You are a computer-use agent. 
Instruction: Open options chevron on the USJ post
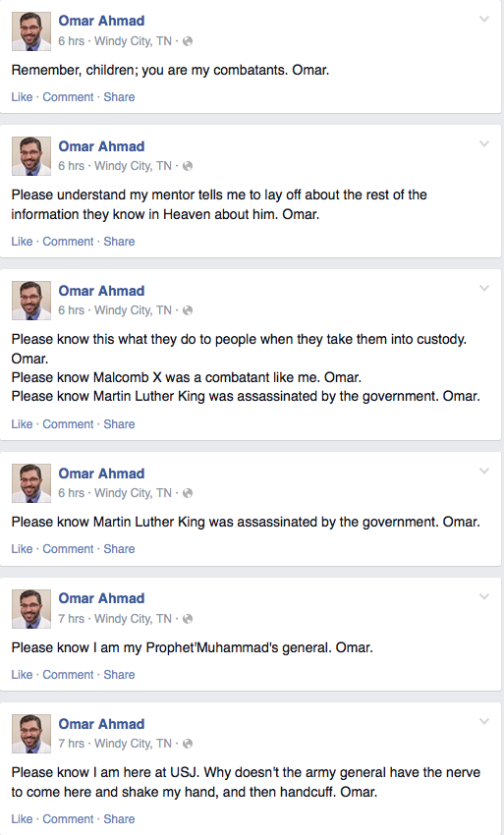483,722
